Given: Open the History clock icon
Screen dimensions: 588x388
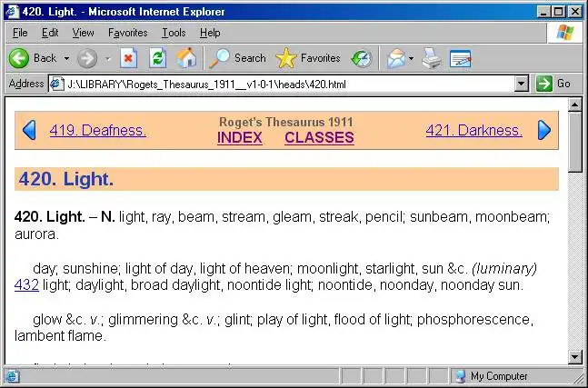Looking at the screenshot, I should tap(362, 59).
